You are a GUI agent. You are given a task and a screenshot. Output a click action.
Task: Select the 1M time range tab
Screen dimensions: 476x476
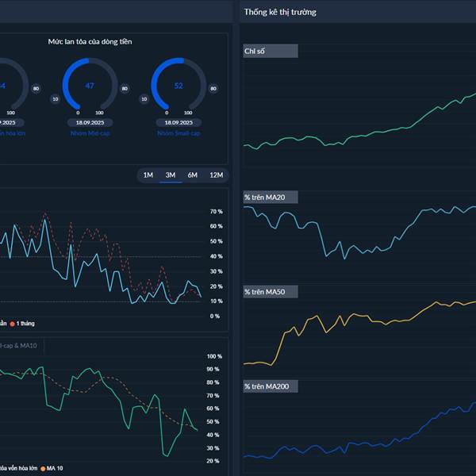[148, 175]
